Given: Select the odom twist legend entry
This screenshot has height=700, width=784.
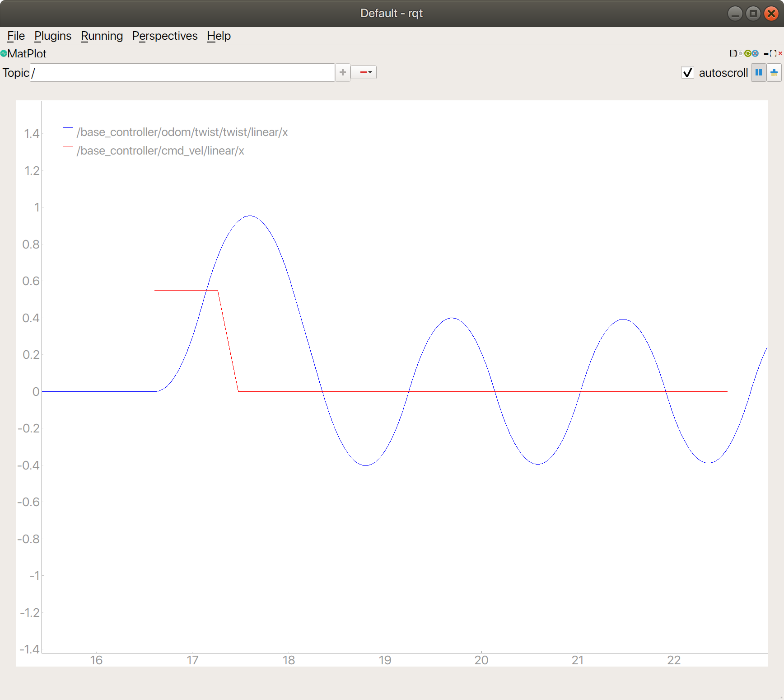Looking at the screenshot, I should 182,132.
